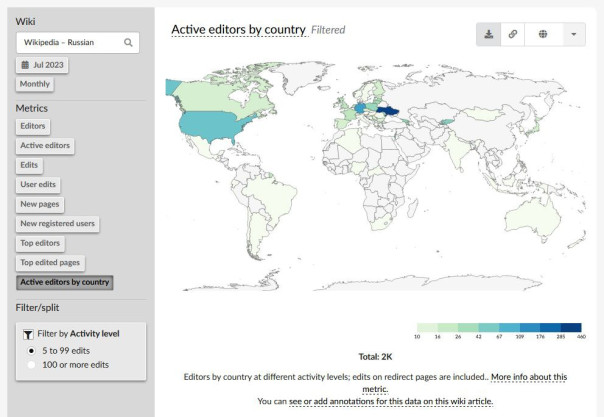Click the funnel filter icon
Image resolution: width=604 pixels, height=417 pixels.
tap(28, 333)
